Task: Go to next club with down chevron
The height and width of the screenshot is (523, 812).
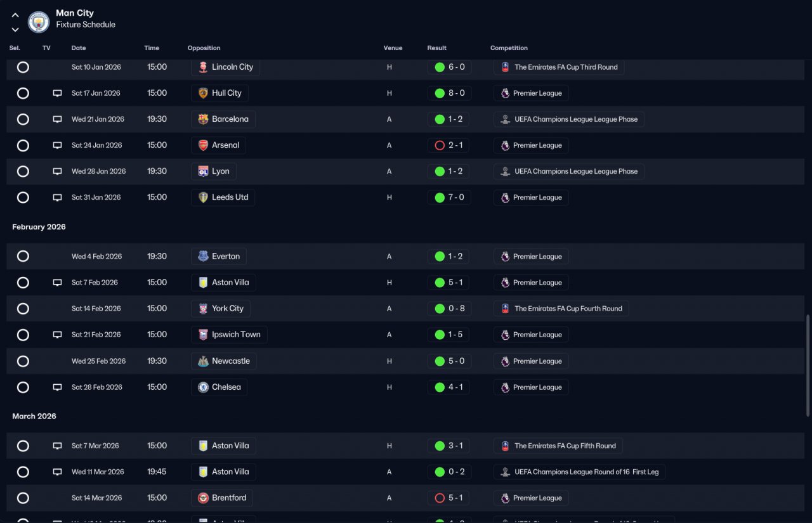Action: click(15, 29)
